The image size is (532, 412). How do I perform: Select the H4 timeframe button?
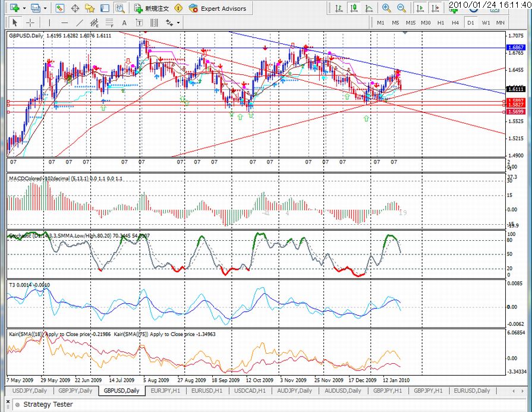(455, 23)
